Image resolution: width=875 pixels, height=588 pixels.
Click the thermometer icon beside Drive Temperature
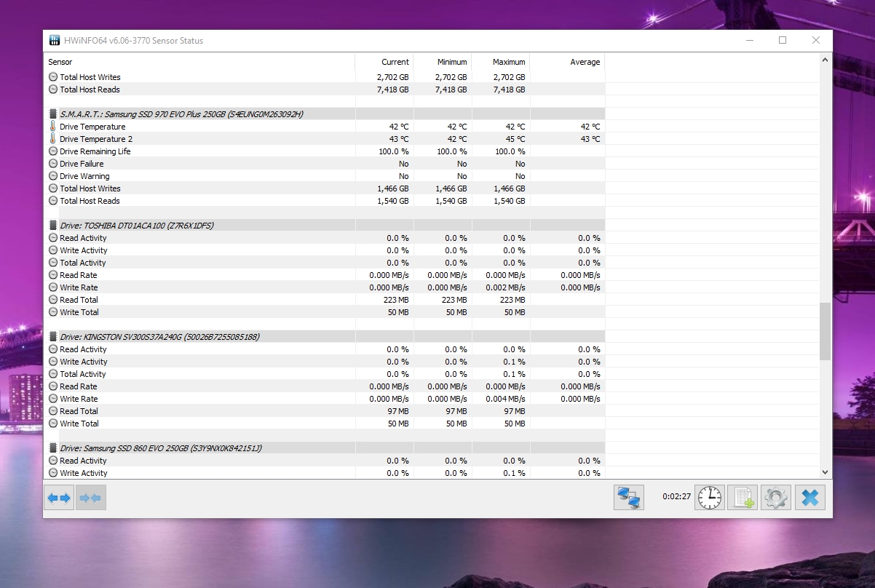(x=53, y=127)
